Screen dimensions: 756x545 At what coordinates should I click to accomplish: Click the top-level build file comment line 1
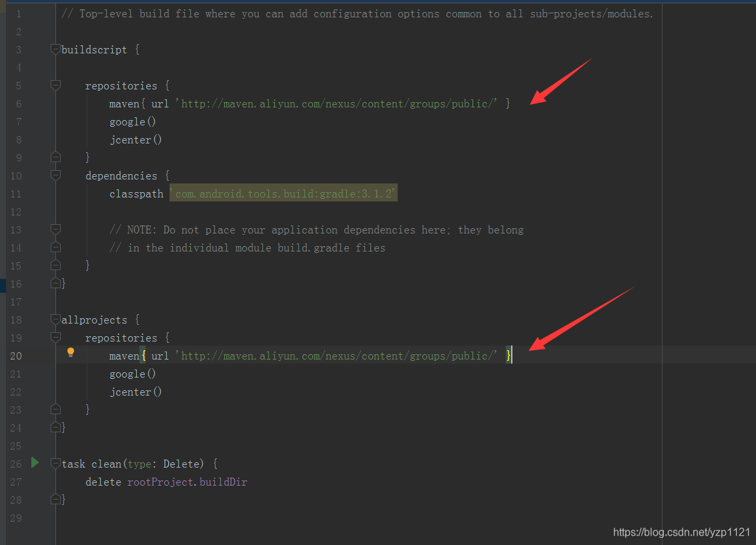[357, 14]
